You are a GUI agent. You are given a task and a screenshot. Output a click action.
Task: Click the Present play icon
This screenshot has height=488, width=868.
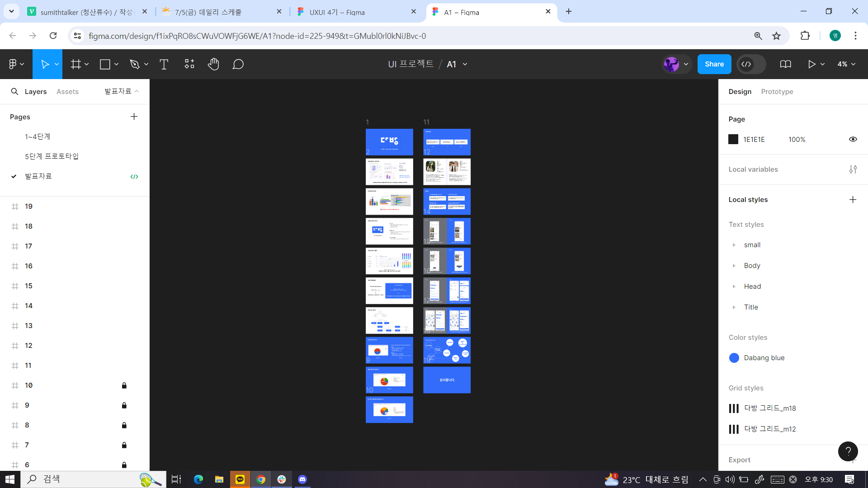(x=812, y=64)
